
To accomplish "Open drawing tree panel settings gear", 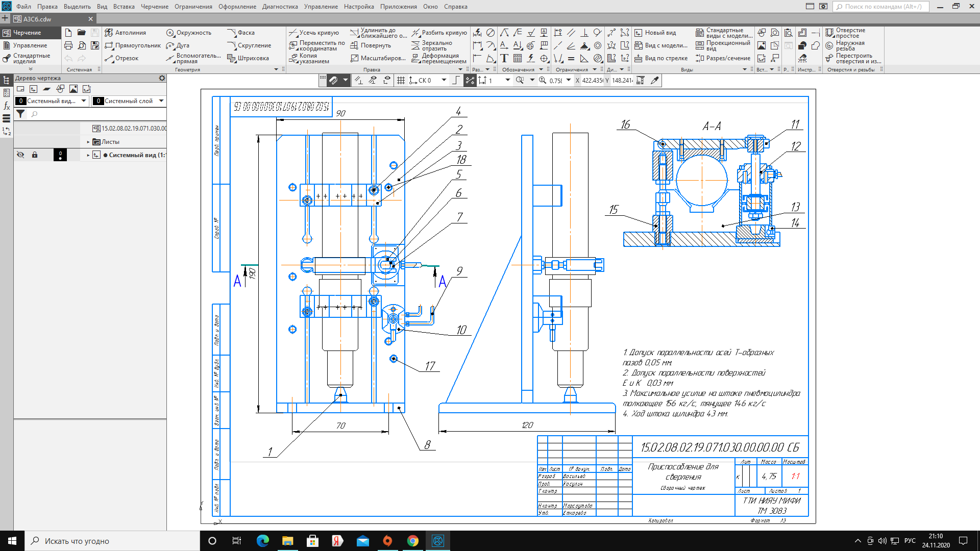I will click(162, 78).
